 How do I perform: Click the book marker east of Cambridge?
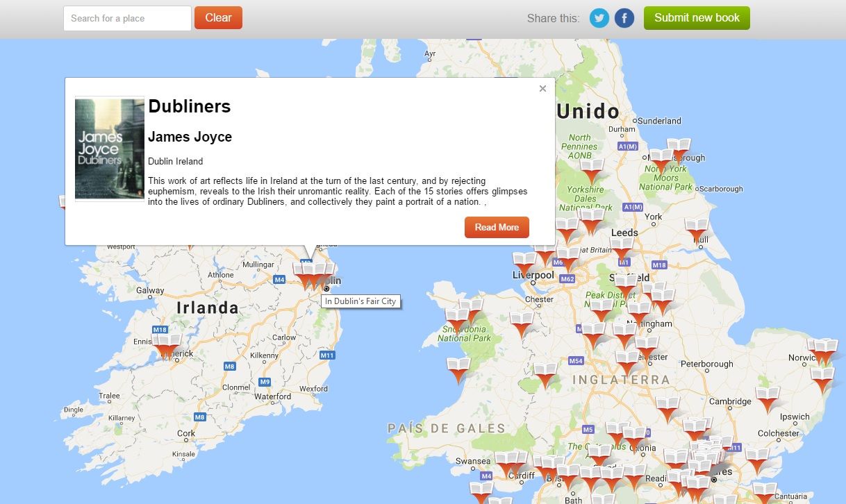[768, 401]
